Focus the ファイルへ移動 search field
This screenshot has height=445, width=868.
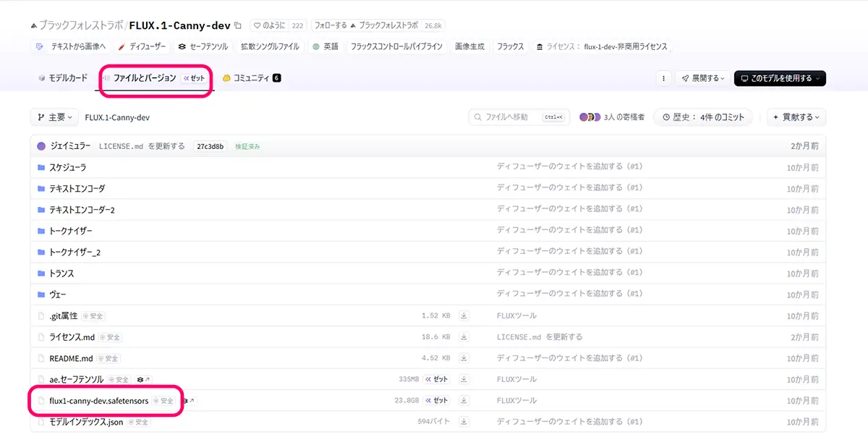(x=519, y=116)
